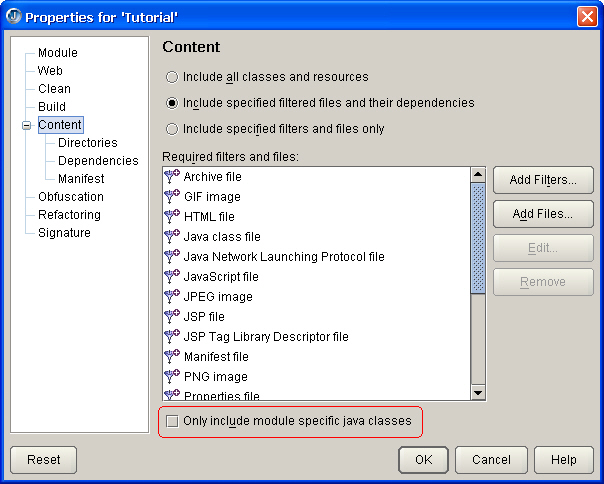604x484 pixels.
Task: Open the Signature properties page
Action: tap(64, 233)
